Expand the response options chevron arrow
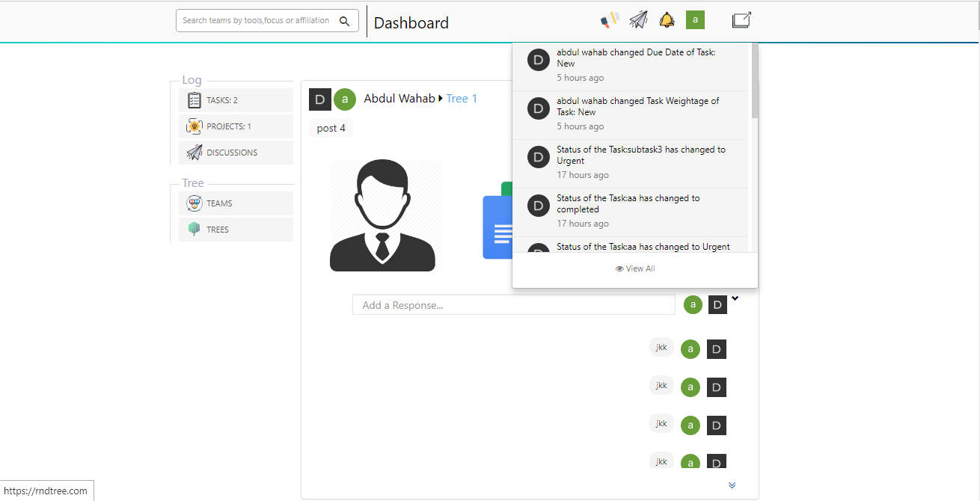 click(735, 298)
